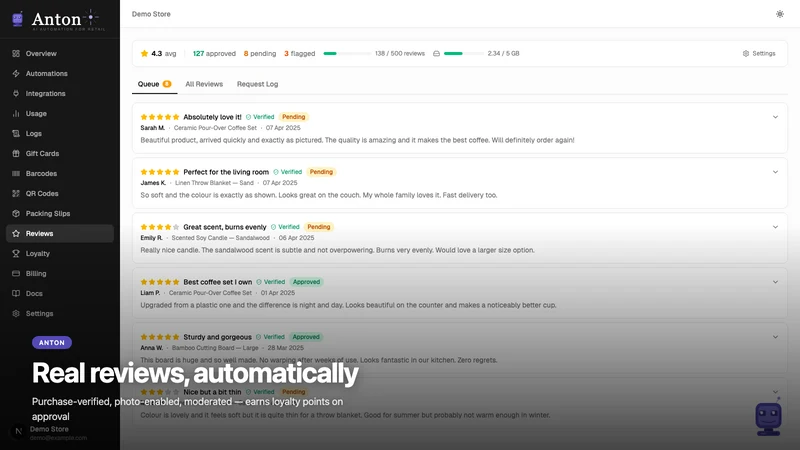The width and height of the screenshot is (800, 450).
Task: Open review Settings in the stats bar
Action: click(759, 54)
